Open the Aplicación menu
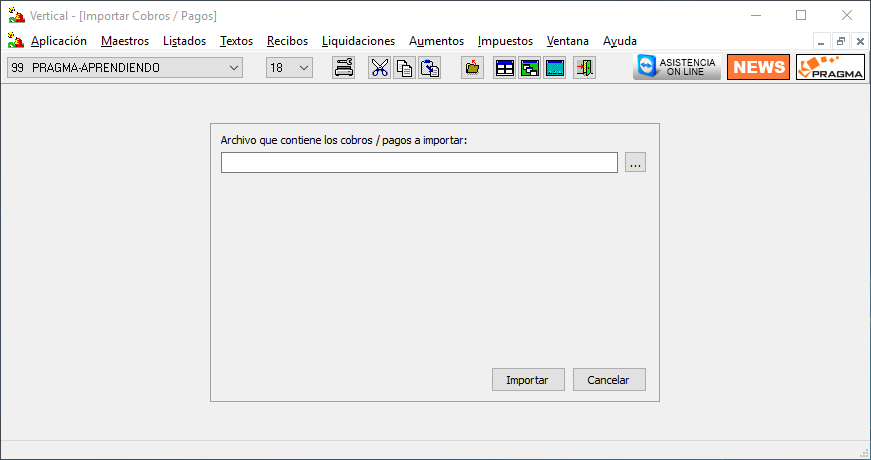The image size is (871, 460). click(x=59, y=41)
